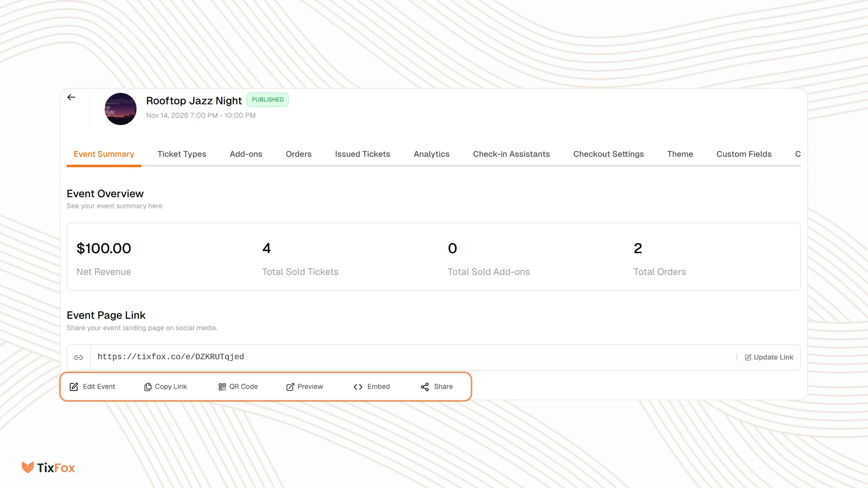This screenshot has width=868, height=488.
Task: Click the Total Sold Add-ons label
Action: click(x=488, y=272)
